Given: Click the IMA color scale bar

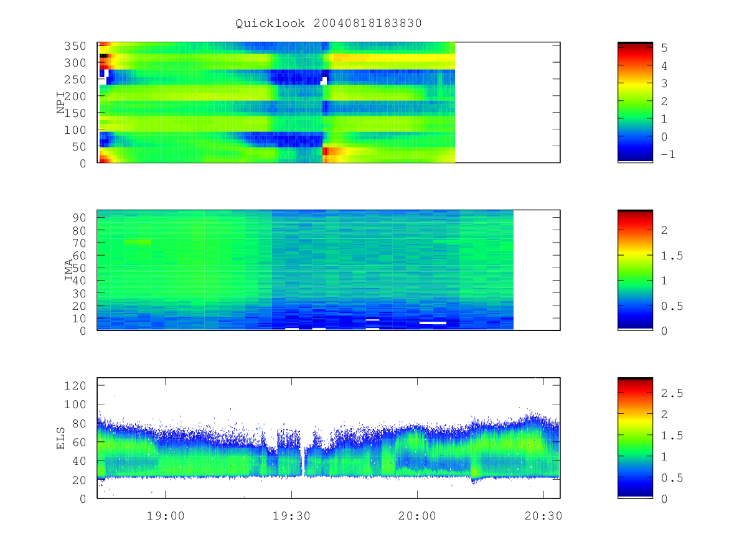Looking at the screenshot, I should click(x=635, y=269).
